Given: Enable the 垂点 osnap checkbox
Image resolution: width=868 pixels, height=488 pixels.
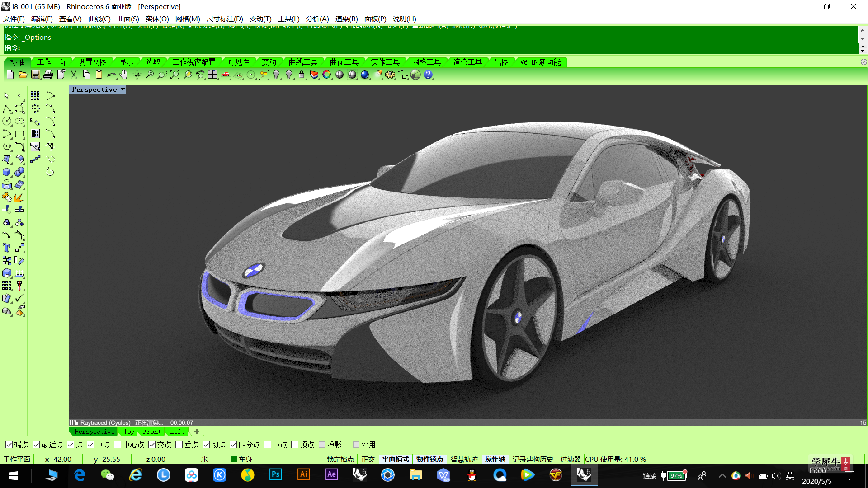Looking at the screenshot, I should [x=179, y=445].
